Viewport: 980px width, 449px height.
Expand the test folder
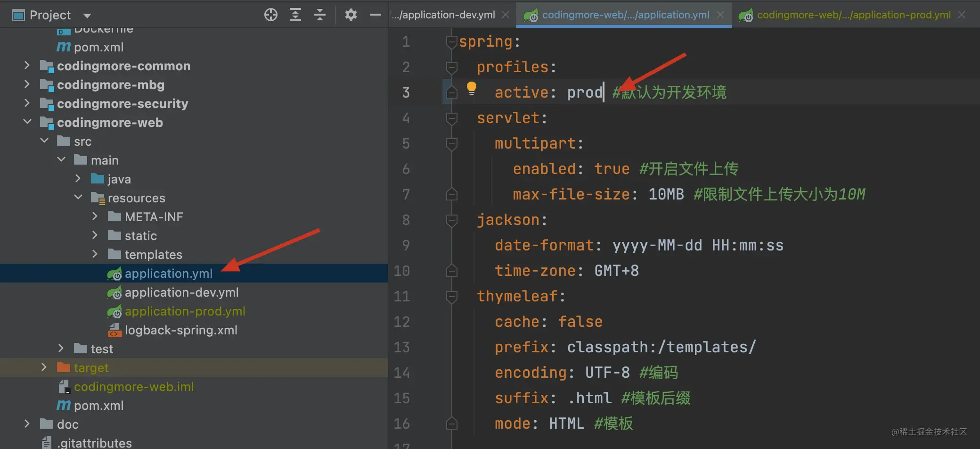click(x=61, y=348)
